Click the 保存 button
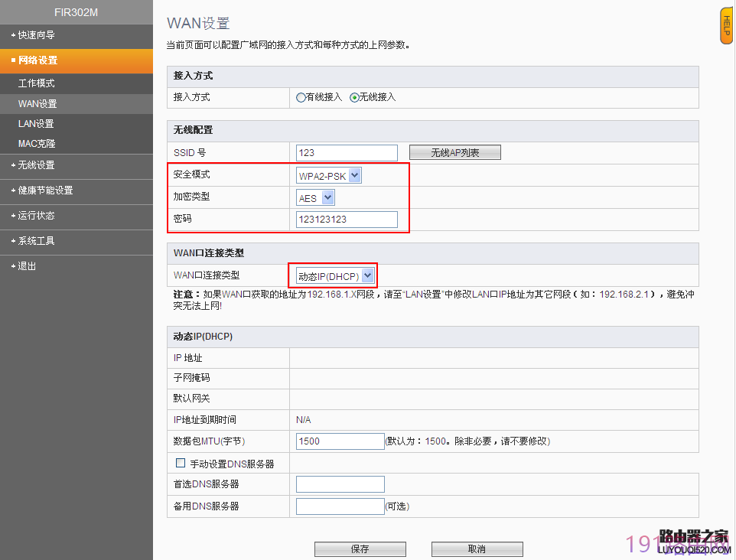Viewport: 736px width, 560px height. (360, 549)
